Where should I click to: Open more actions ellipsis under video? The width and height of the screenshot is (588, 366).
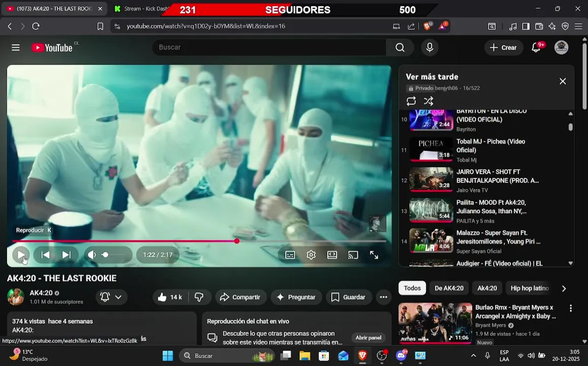pos(383,297)
